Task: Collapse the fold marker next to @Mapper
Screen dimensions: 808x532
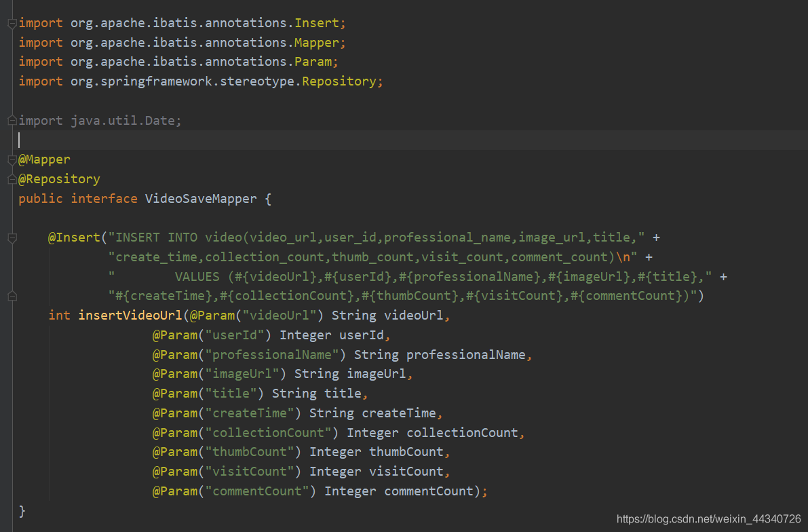Action: coord(12,160)
